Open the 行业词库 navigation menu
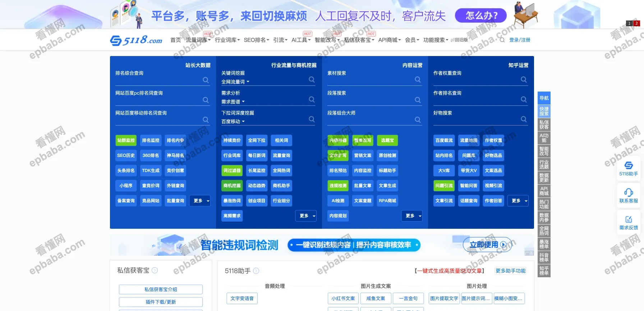This screenshot has width=644, height=311. point(227,40)
